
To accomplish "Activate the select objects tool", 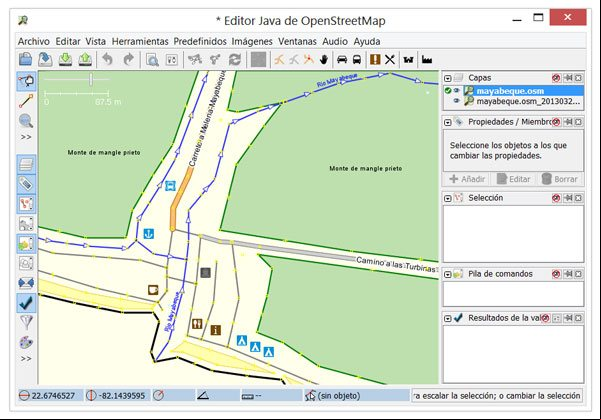I will (x=26, y=81).
